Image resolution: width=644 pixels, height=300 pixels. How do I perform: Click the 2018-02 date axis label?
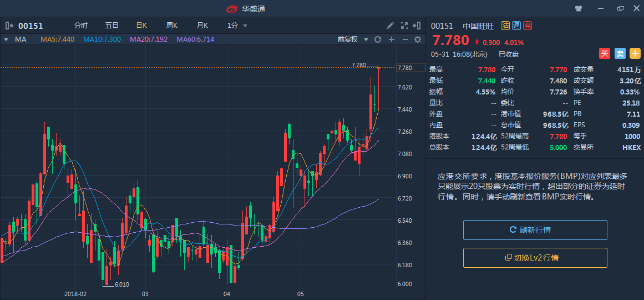(x=75, y=294)
